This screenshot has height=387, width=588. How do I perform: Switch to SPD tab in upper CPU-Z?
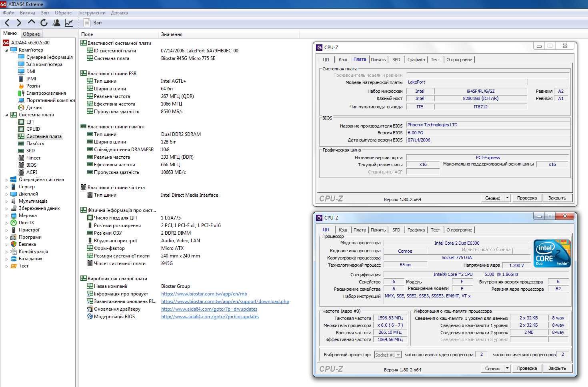coord(396,60)
